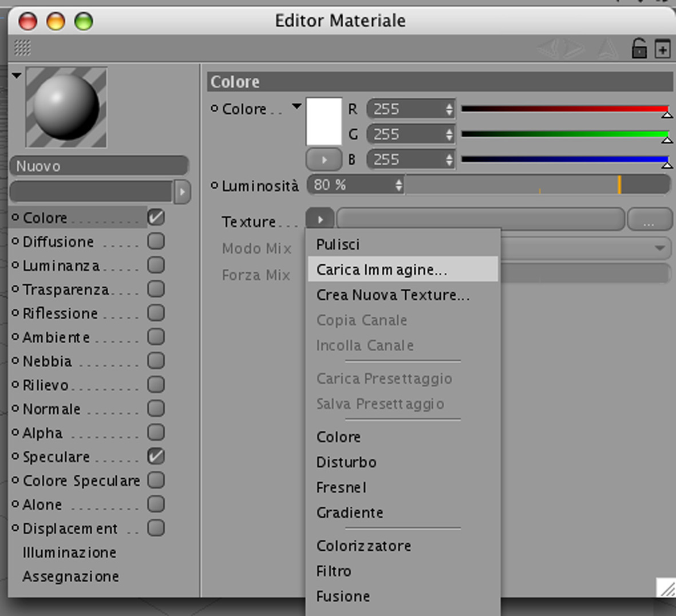The width and height of the screenshot is (676, 616).
Task: Click the new window plus icon
Action: [x=663, y=48]
